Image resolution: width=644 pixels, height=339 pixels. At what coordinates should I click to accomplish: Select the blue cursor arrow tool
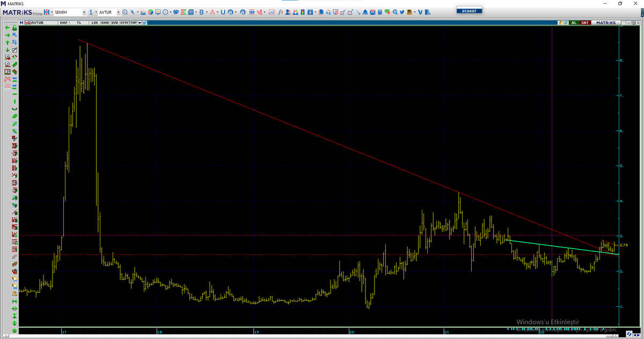14,35
